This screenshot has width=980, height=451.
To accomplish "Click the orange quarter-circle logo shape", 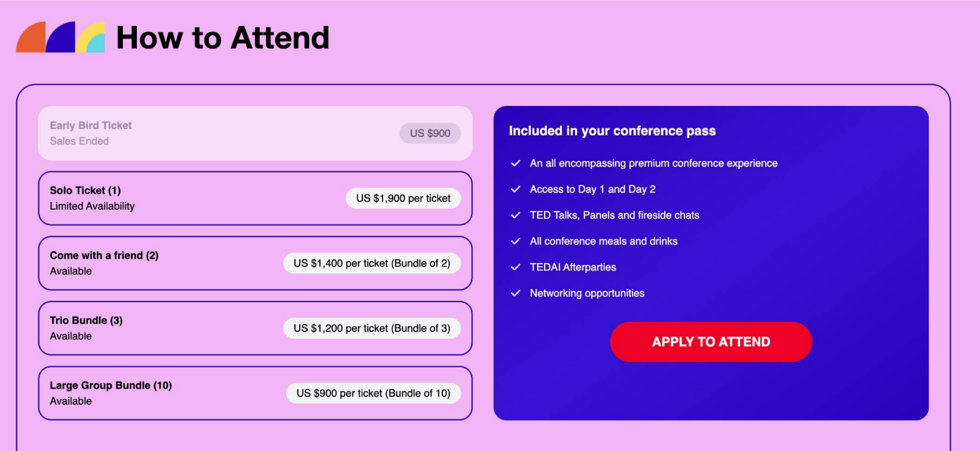I will point(33,40).
